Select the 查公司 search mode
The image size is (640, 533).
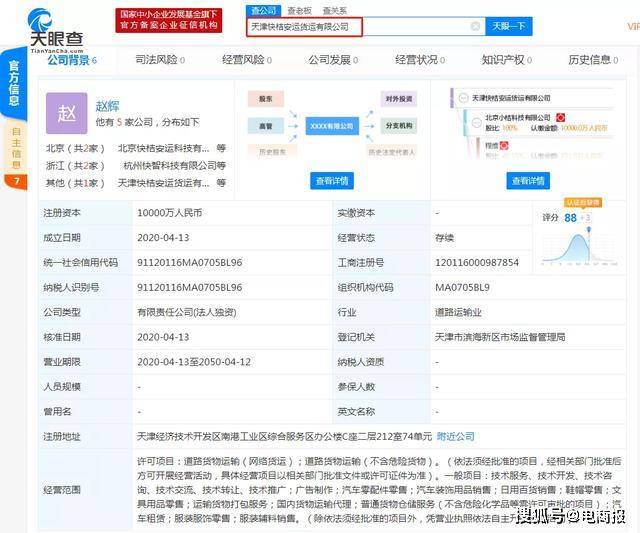263,10
